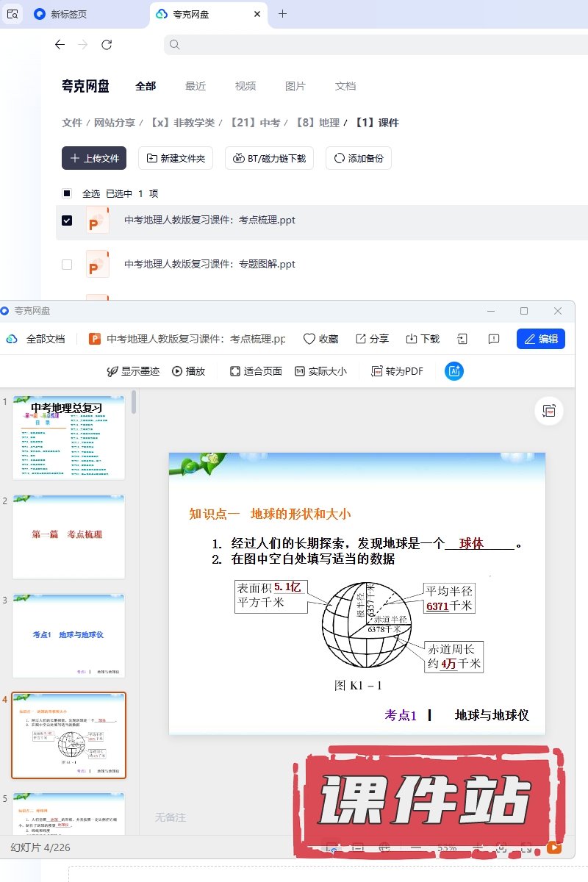The width and height of the screenshot is (588, 882).
Task: Click the 显示墨迹 ink toggle
Action: pyautogui.click(x=133, y=371)
